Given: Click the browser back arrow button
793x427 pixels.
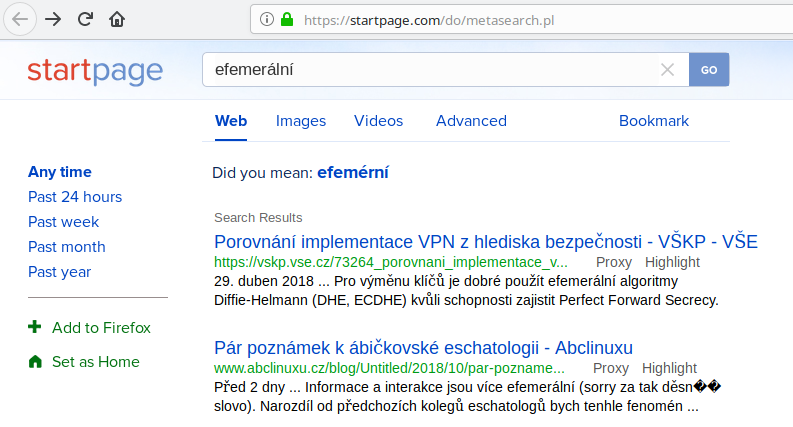Looking at the screenshot, I should click(x=20, y=19).
